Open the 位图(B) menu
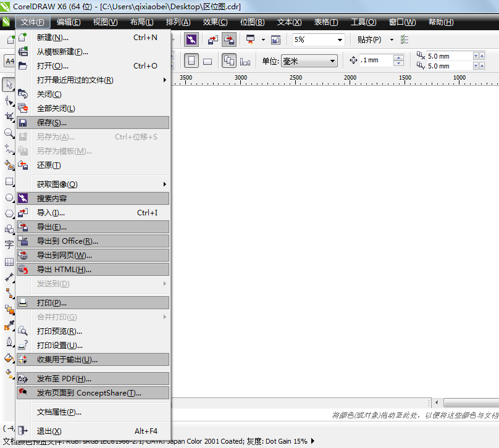499x448 pixels. pyautogui.click(x=252, y=22)
